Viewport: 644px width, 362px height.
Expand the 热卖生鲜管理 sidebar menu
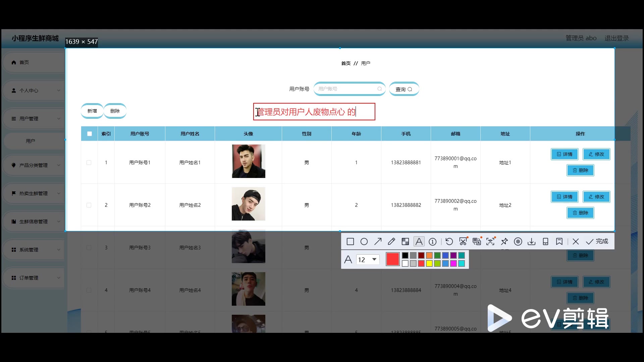(34, 193)
